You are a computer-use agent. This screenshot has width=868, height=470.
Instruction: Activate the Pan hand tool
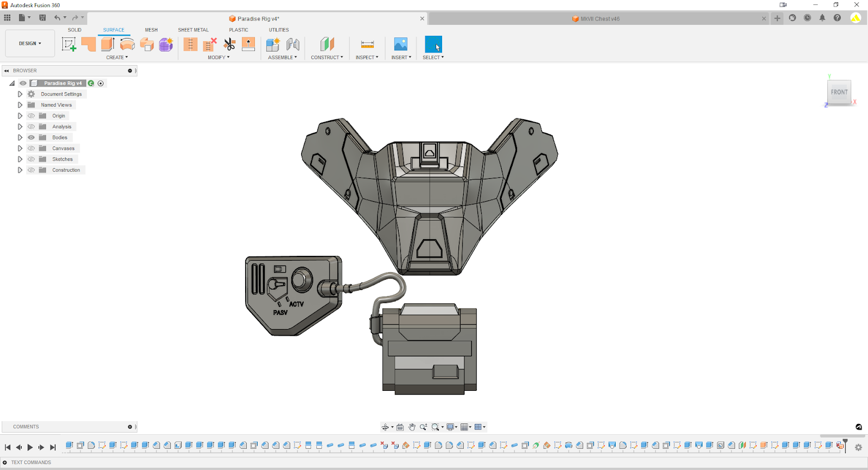(412, 427)
